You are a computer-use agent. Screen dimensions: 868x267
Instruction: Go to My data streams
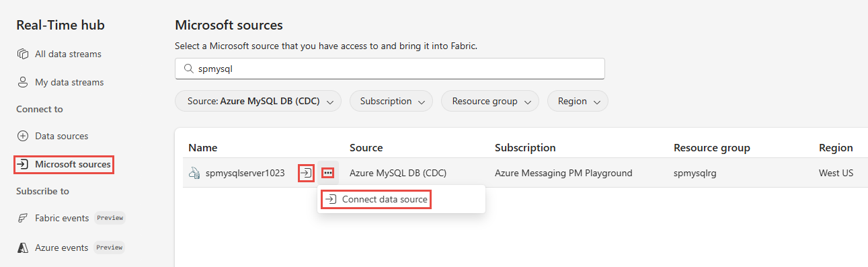[x=69, y=82]
